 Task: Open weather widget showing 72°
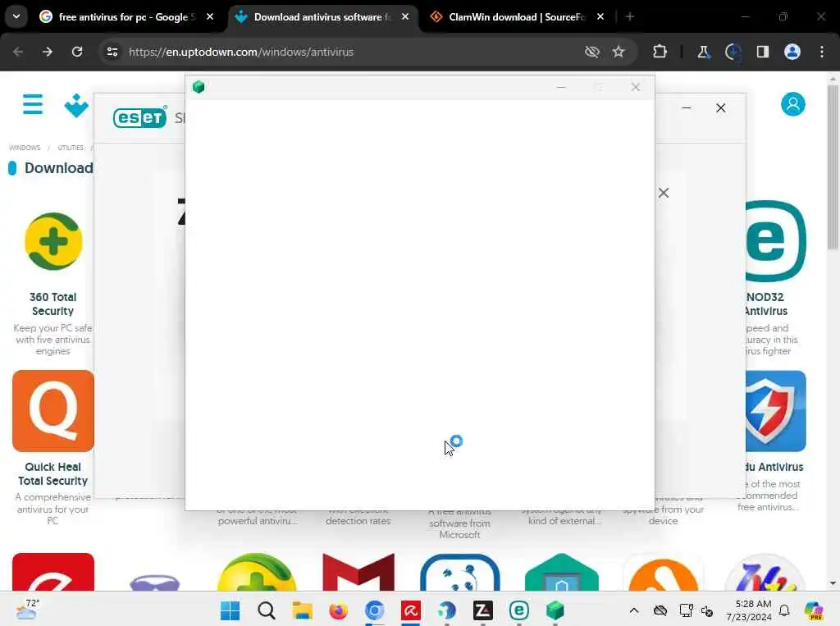(x=27, y=610)
